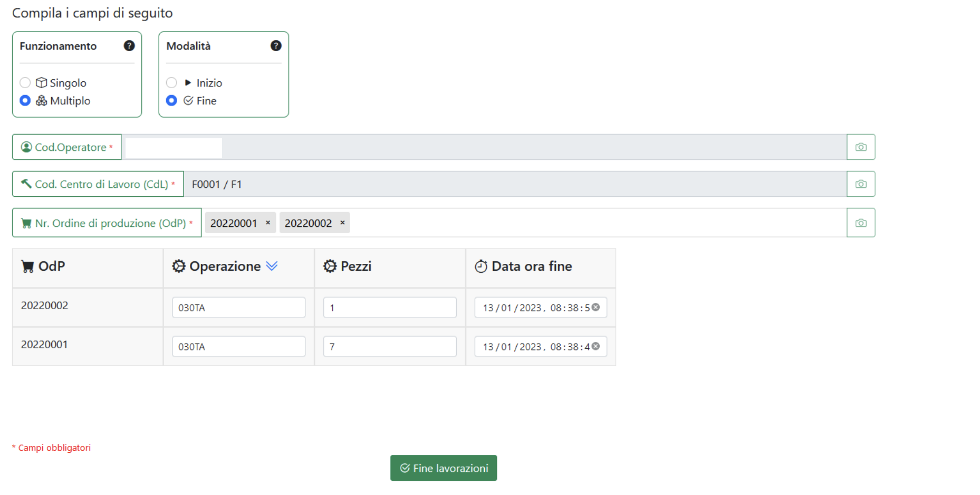Viewport: 980px width, 495px height.
Task: Edit Operazione field for order 20220002
Action: pos(238,308)
